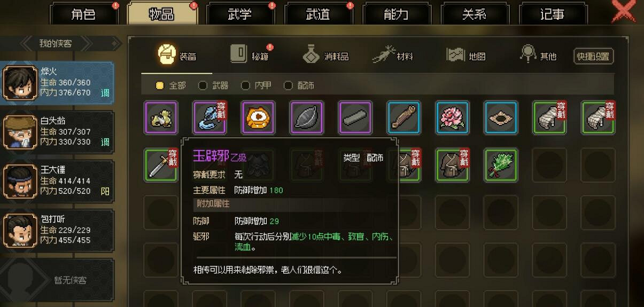
Task: Select hero 白头翁 in the party list
Action: coord(57,131)
